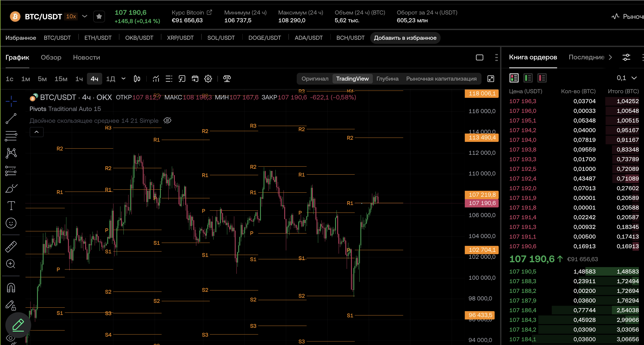The width and height of the screenshot is (644, 345).
Task: Open the three-line chart list toolbar icon
Action: 169,79
